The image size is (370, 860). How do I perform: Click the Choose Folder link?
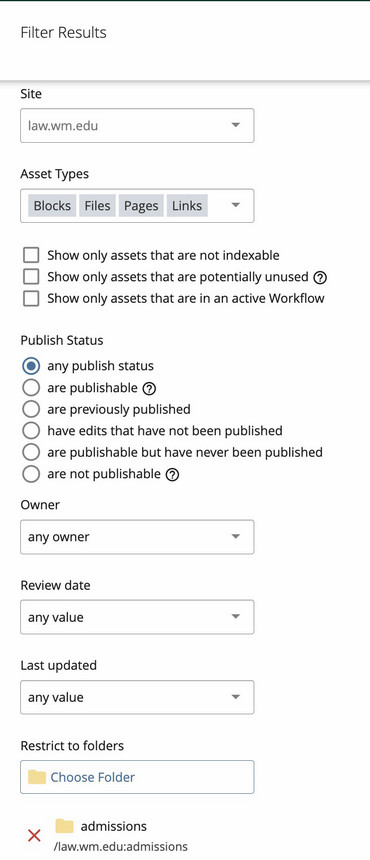point(93,777)
